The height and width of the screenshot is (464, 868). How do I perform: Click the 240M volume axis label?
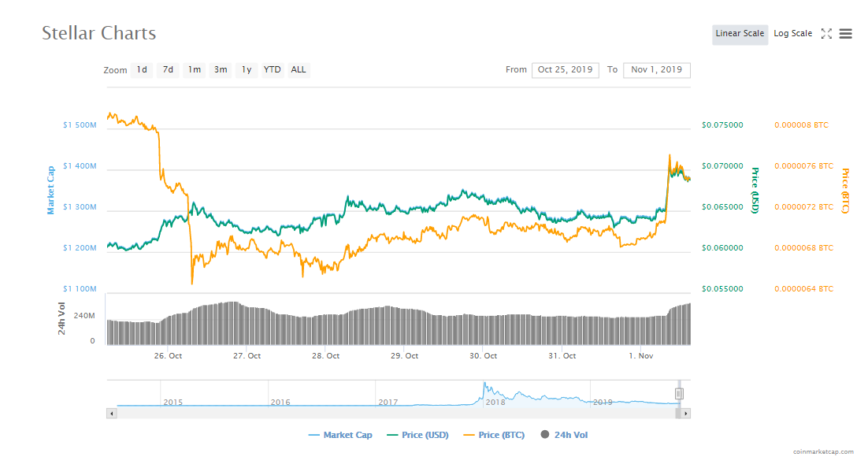click(x=84, y=316)
